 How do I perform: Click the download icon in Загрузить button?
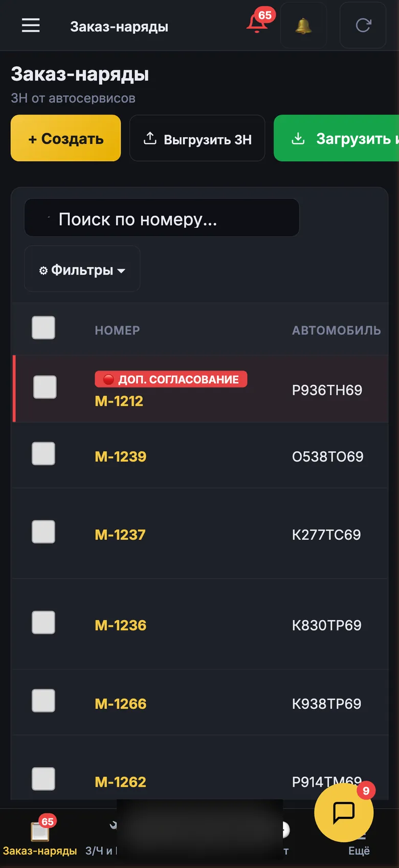[x=298, y=138]
